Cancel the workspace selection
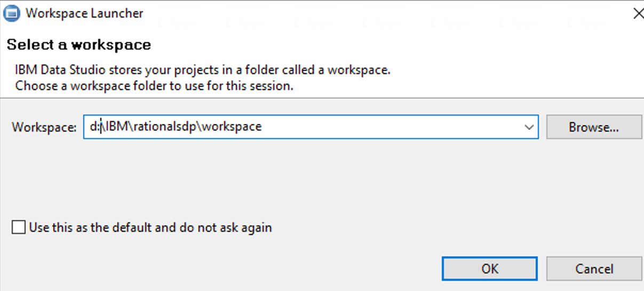644x291 pixels. click(x=594, y=269)
